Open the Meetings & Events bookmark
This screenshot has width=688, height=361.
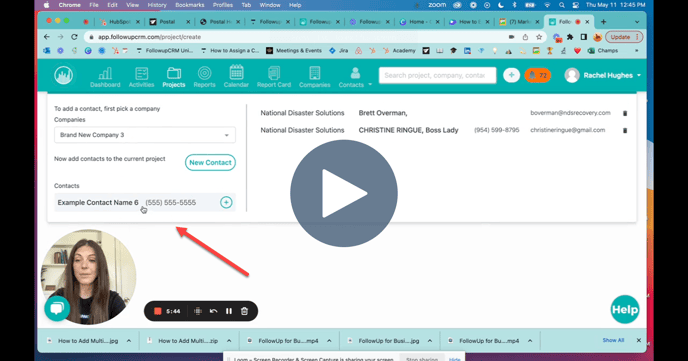tap(294, 51)
